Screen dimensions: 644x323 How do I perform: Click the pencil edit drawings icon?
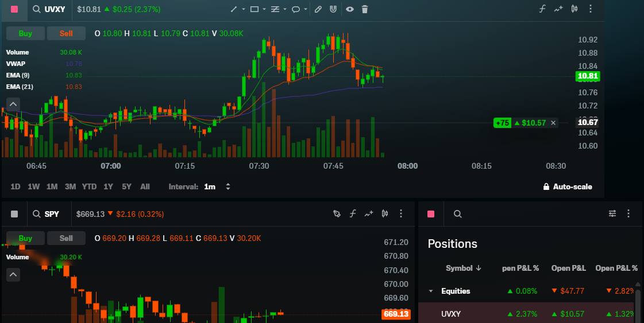[318, 9]
